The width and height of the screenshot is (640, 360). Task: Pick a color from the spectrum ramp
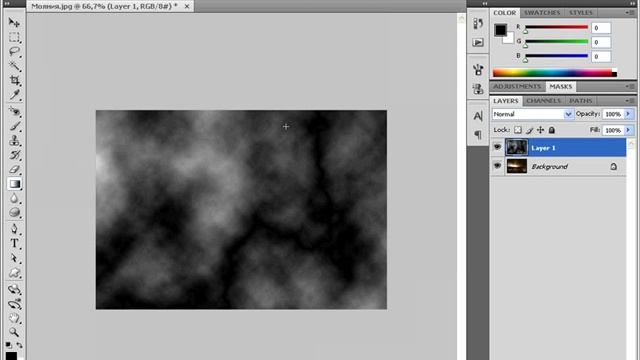[x=555, y=73]
